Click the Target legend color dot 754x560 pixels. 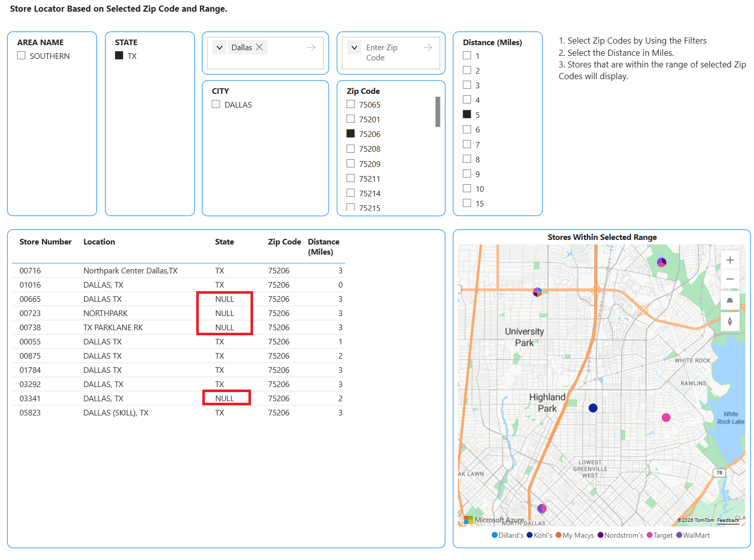(x=650, y=535)
